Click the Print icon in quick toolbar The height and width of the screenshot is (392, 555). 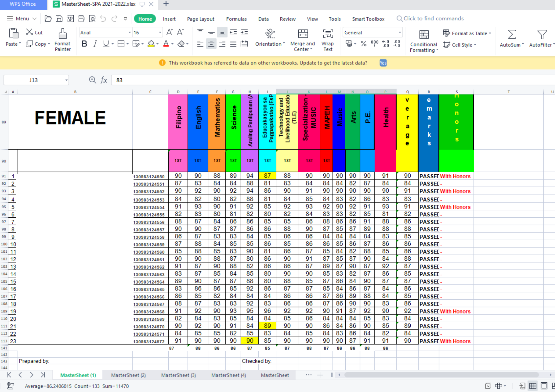coord(81,19)
